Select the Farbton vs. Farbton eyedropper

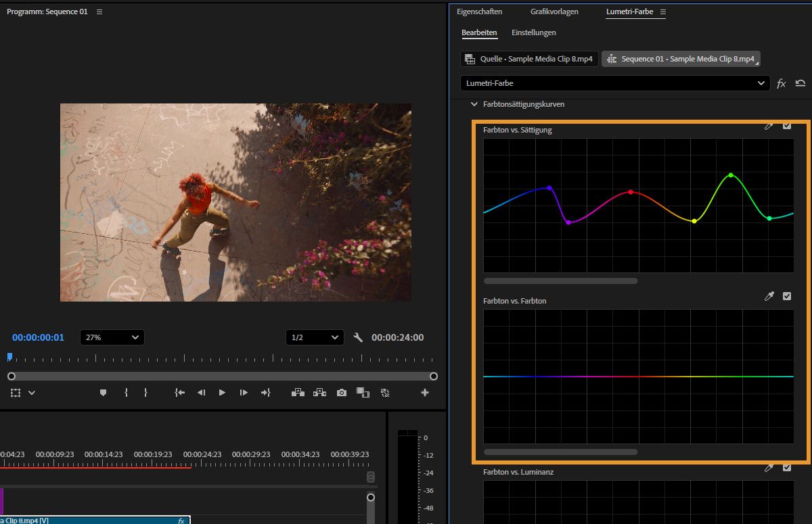pos(769,296)
